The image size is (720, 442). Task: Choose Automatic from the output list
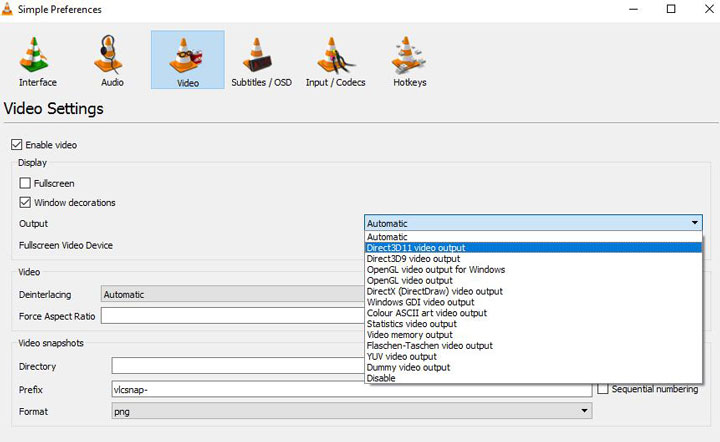click(x=533, y=237)
